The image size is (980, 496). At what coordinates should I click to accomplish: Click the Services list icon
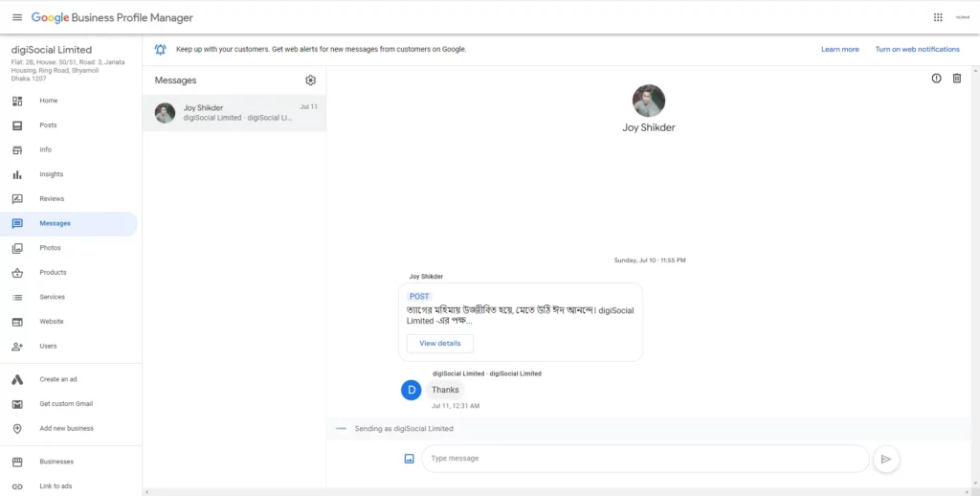(17, 297)
